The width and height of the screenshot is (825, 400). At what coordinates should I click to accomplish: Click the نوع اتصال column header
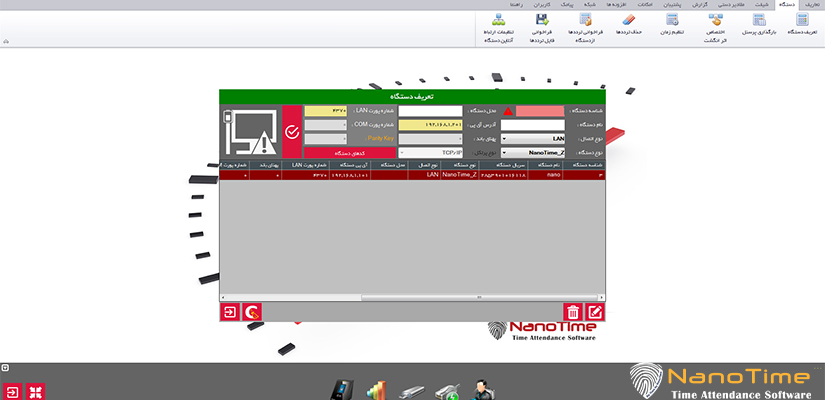click(424, 165)
